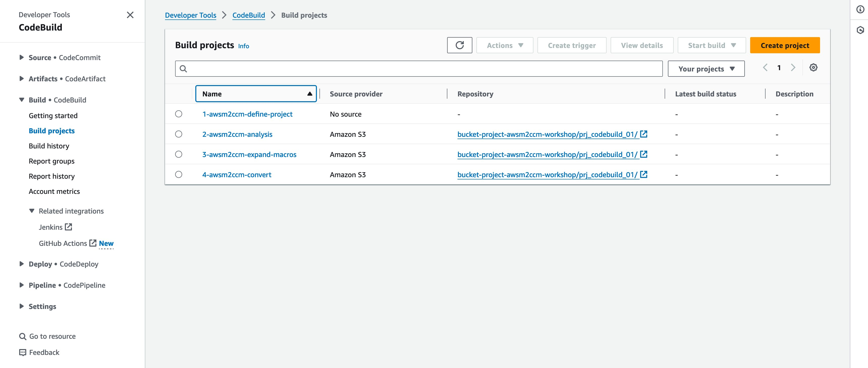Click the build projects search field
Viewport: 868px width, 368px height.
[x=419, y=69]
